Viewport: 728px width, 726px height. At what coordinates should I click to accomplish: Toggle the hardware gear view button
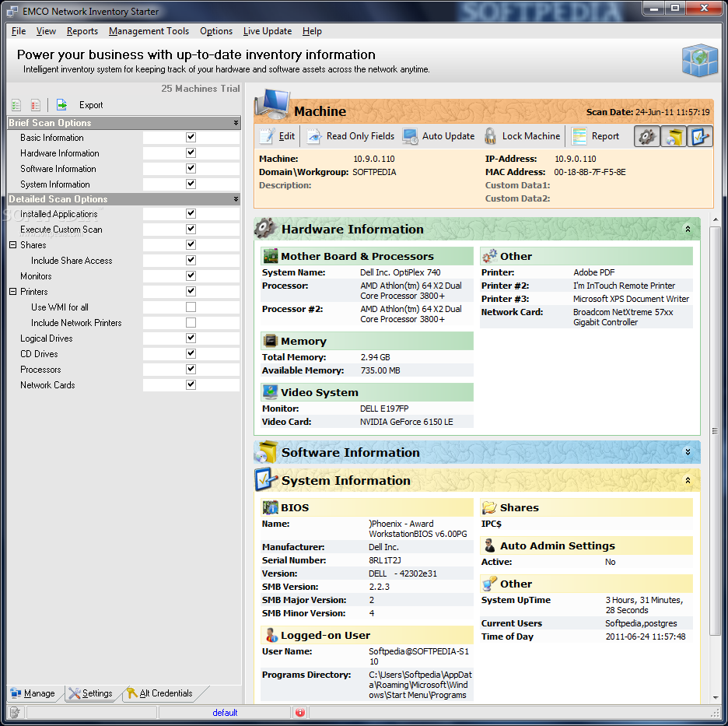(x=647, y=136)
